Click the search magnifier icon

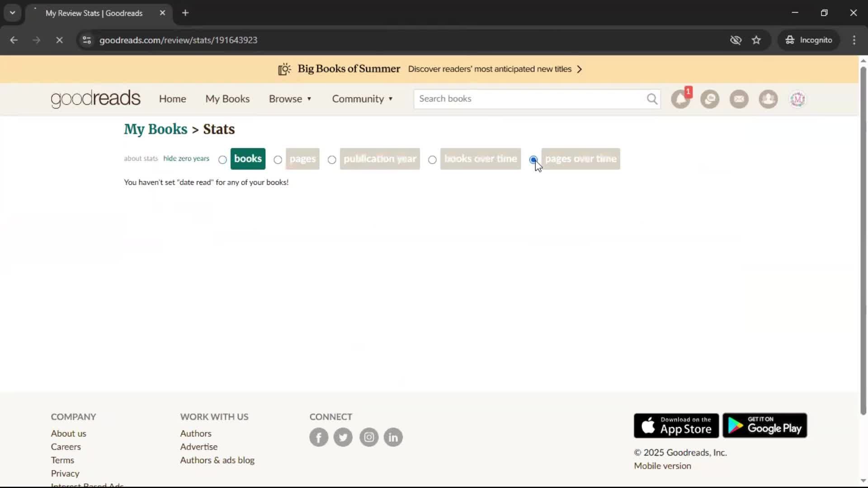(x=651, y=99)
